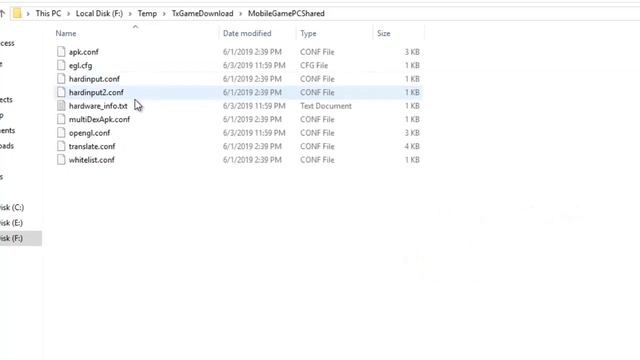Screen dimensions: 640x360
Task: Expand chevron after Local Disk (F:)
Action: tap(130, 14)
